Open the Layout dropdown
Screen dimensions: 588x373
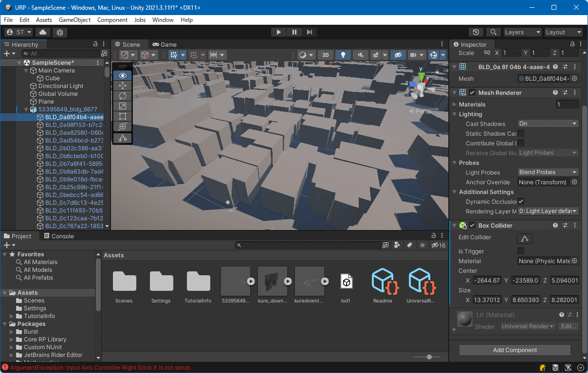click(564, 32)
